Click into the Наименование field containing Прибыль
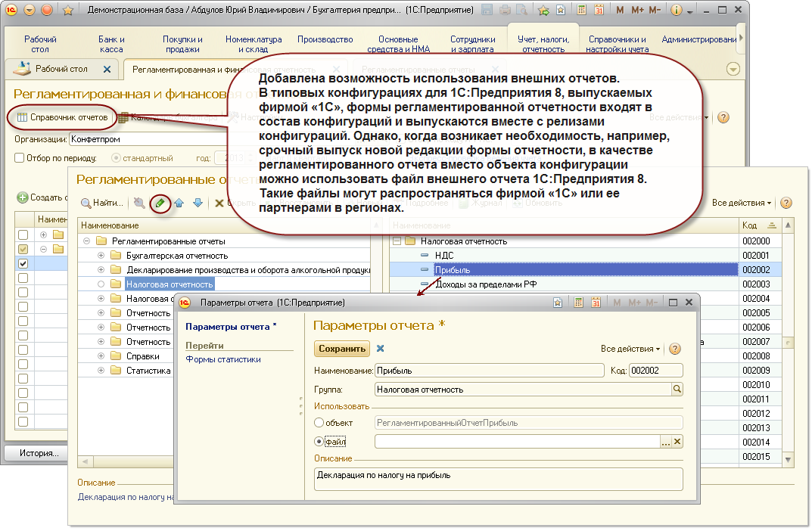 point(490,371)
